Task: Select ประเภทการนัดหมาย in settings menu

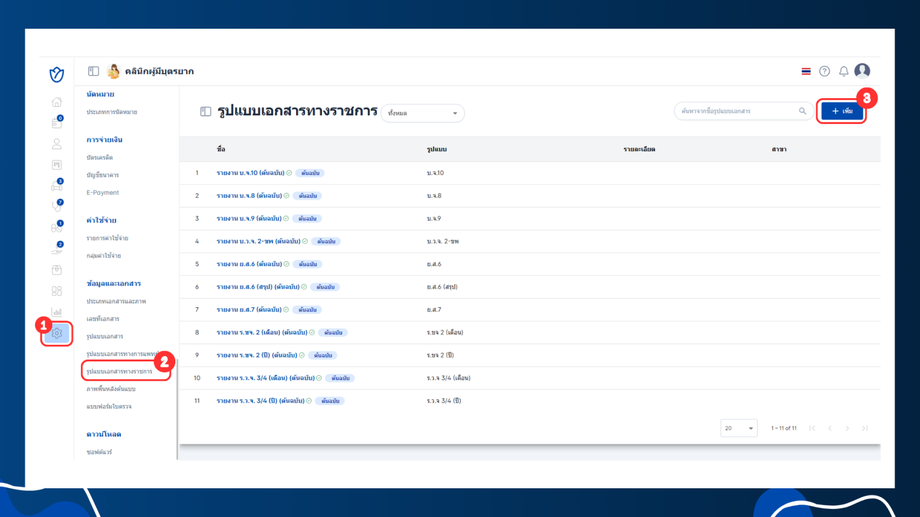Action: click(111, 112)
